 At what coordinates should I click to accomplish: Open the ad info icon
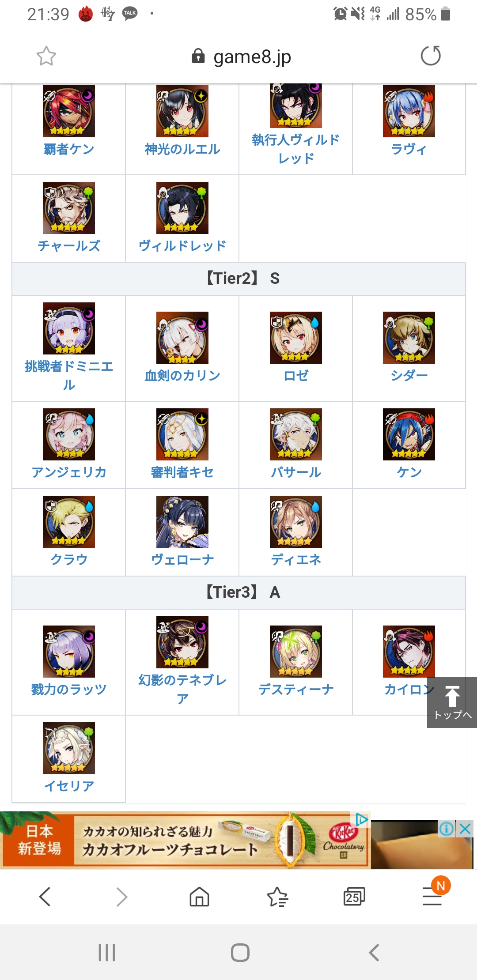[447, 829]
